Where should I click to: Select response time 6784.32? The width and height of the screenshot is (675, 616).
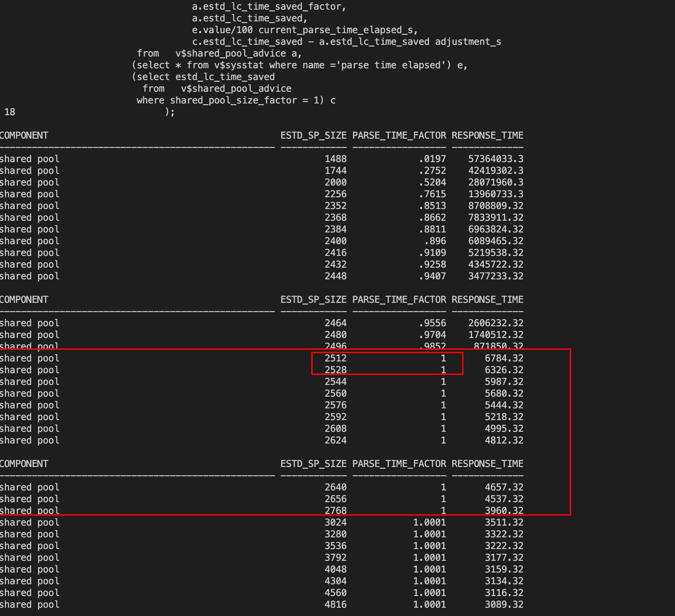tap(504, 358)
